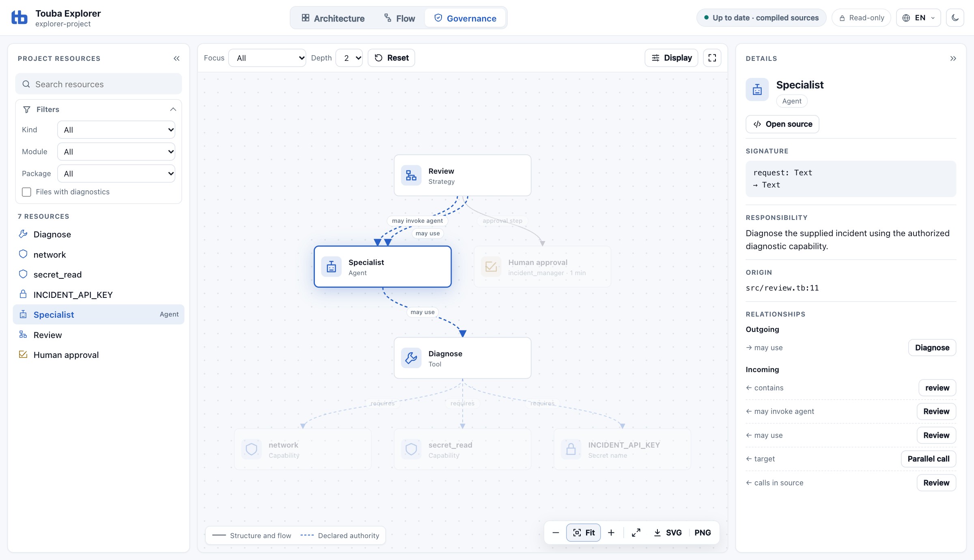Click the Fit view button

point(584,532)
